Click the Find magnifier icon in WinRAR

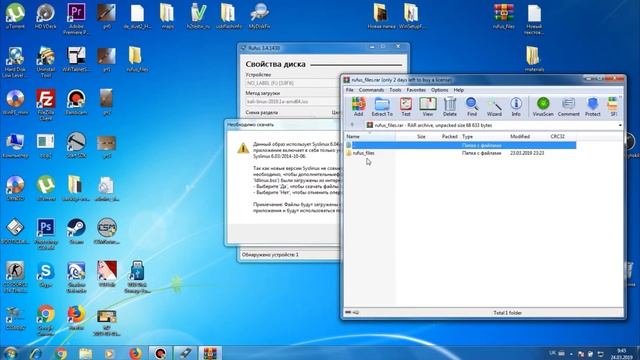(x=472, y=107)
